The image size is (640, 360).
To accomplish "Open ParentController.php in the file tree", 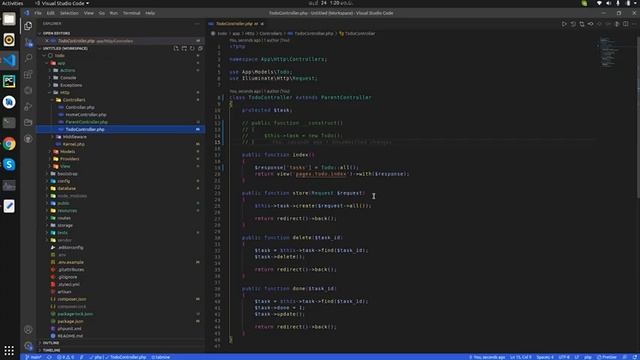I will (87, 122).
